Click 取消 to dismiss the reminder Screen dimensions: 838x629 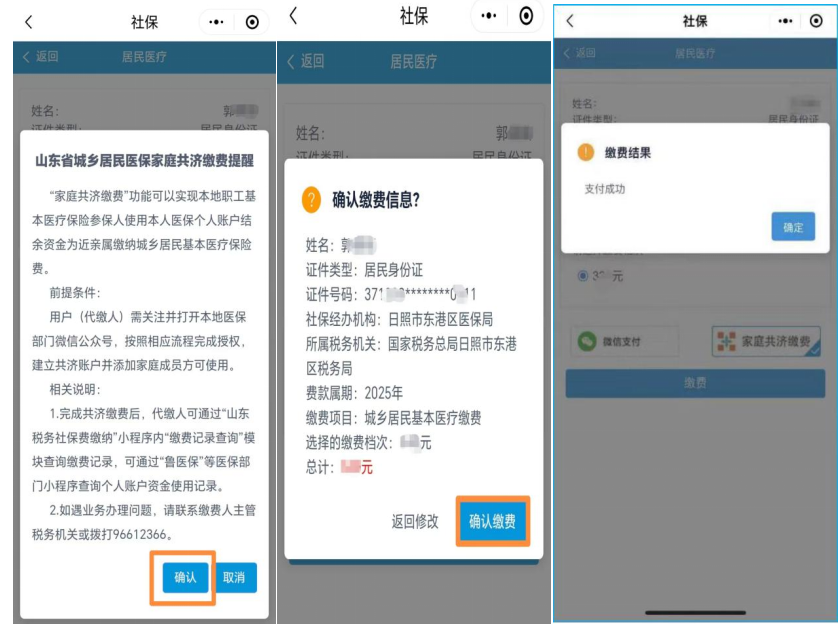coord(236,577)
